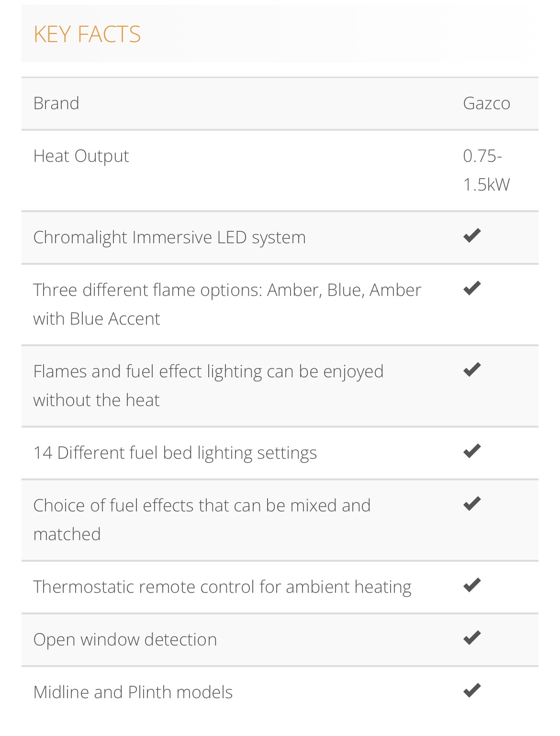Image resolution: width=560 pixels, height=736 pixels.
Task: Click checkmark for 14 Different fuel bed settings
Action: pos(472,451)
